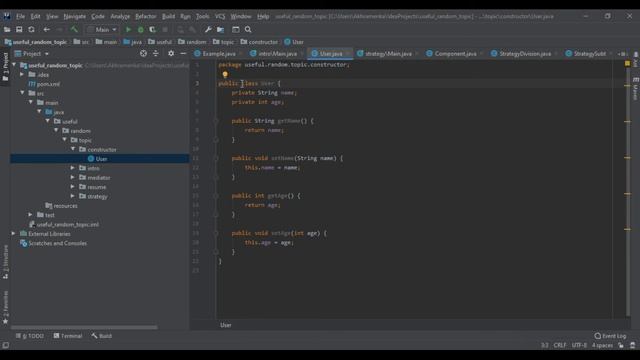The height and width of the screenshot is (360, 640).
Task: Expand the test folder
Action: [x=31, y=215]
